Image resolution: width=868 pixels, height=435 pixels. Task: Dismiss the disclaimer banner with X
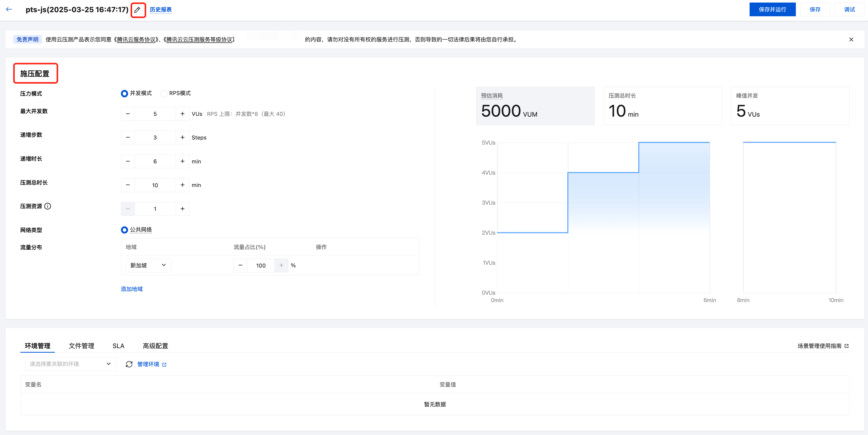(x=851, y=39)
